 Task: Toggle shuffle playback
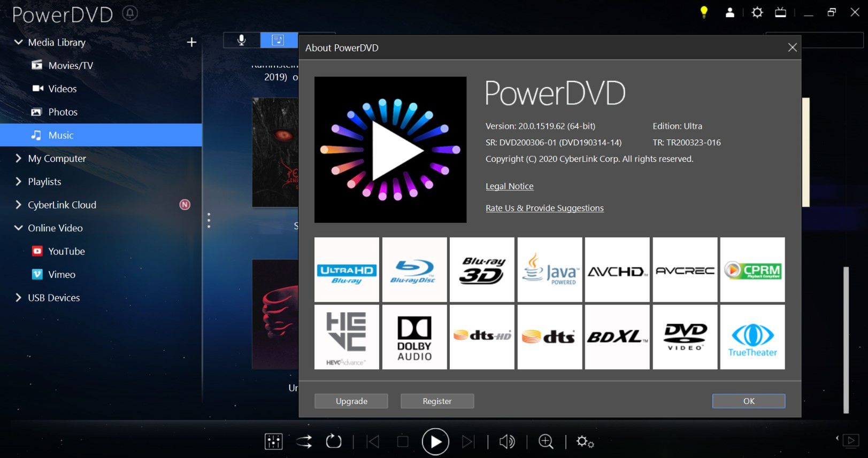(x=304, y=441)
